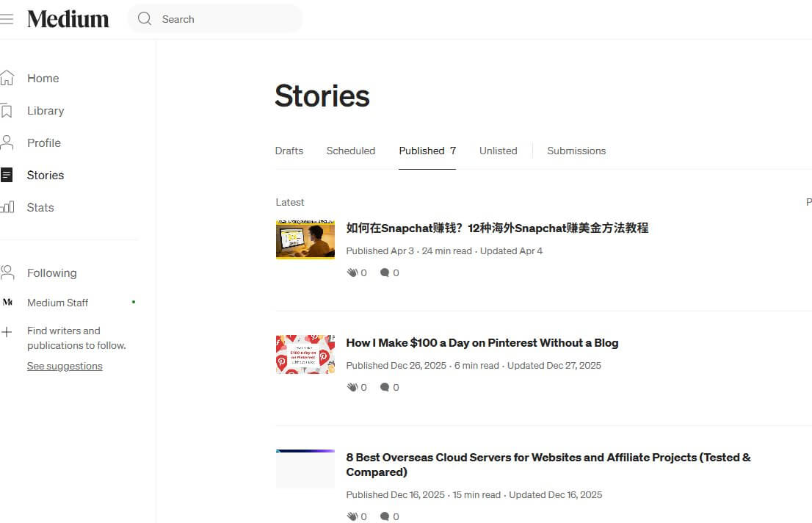
Task: Click the comment icon on Pinterest story
Action: click(384, 387)
